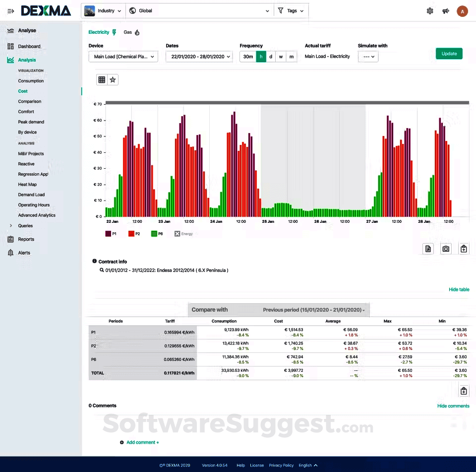The width and height of the screenshot is (476, 472).
Task: Open the Device dropdown for Main Load
Action: (x=123, y=57)
